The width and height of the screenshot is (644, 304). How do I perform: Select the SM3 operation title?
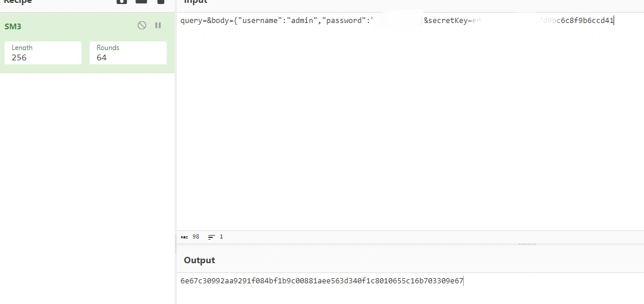13,26
